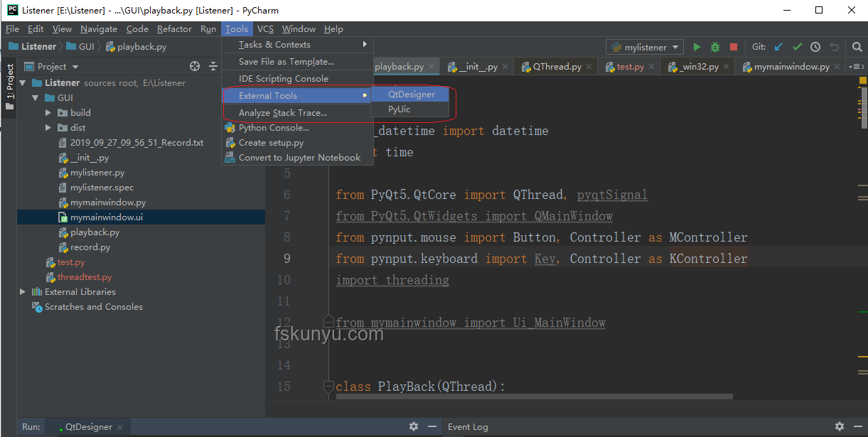Update project from Git
The height and width of the screenshot is (437, 868).
pos(778,47)
